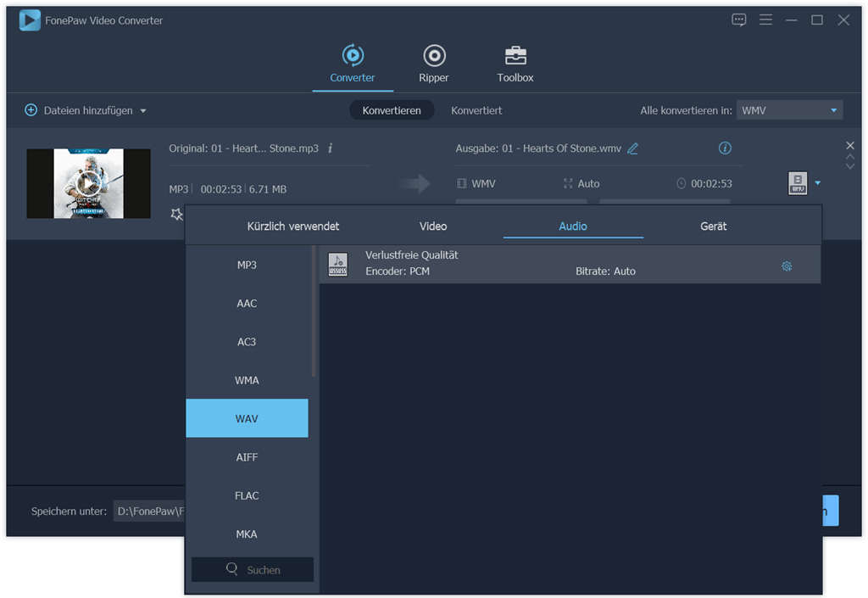Open custom settings gear for lossless preset

(787, 266)
